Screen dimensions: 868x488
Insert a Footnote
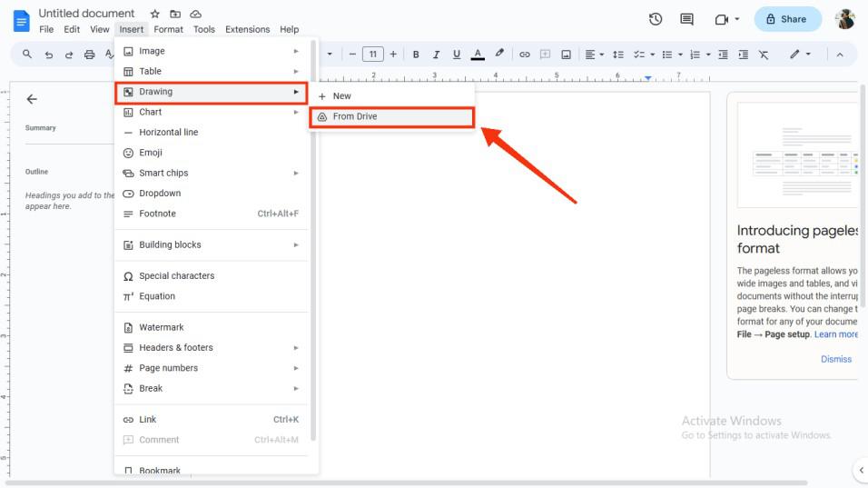[211, 214]
